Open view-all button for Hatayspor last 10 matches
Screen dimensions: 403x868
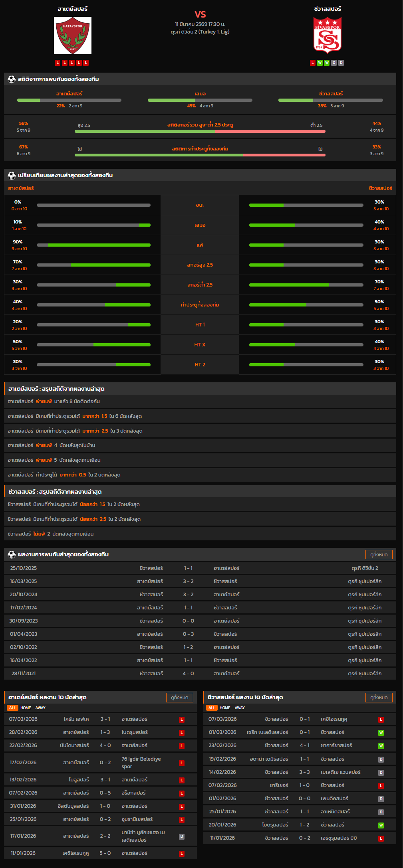pyautogui.click(x=179, y=698)
